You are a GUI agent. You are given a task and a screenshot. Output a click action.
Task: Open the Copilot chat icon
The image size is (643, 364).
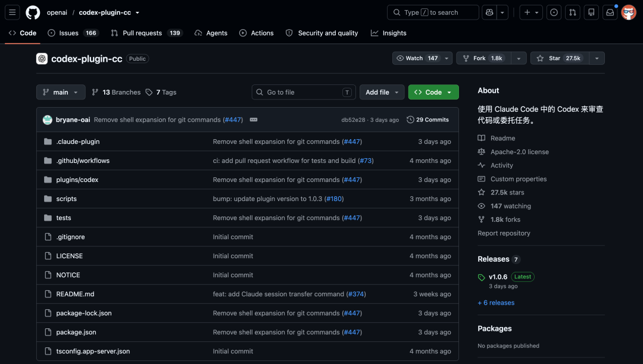pyautogui.click(x=489, y=12)
